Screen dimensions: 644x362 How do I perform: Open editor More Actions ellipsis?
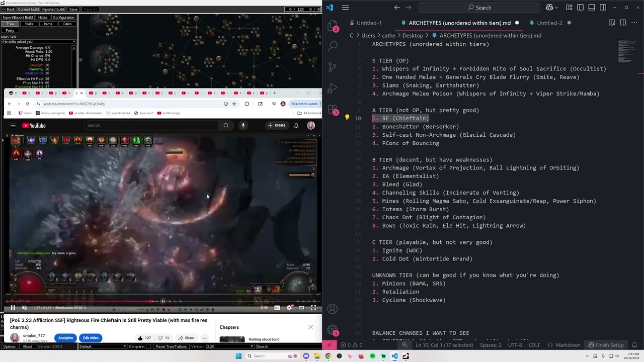point(634,23)
